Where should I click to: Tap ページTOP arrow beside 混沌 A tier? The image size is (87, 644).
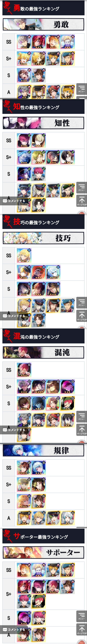pos(82,430)
